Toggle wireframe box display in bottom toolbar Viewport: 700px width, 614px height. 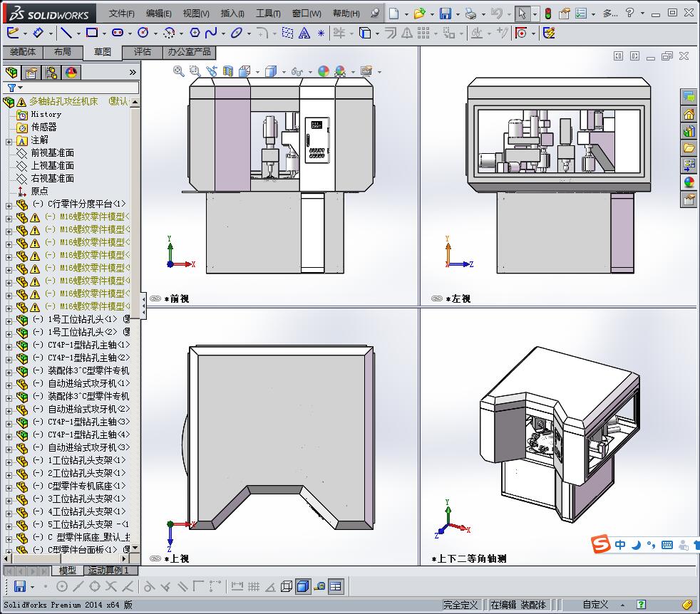tap(286, 586)
